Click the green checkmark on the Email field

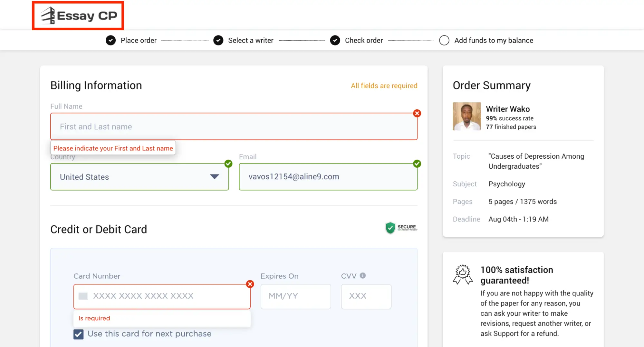(x=417, y=164)
